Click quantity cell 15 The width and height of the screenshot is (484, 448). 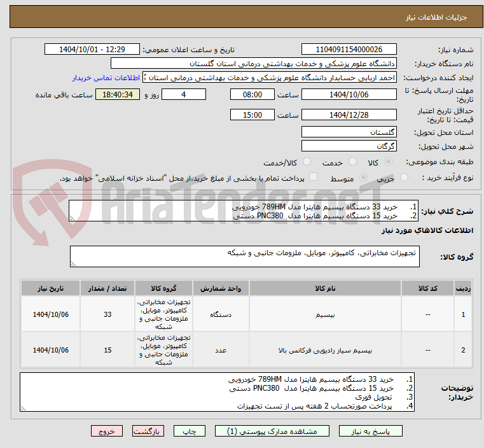[x=107, y=351]
